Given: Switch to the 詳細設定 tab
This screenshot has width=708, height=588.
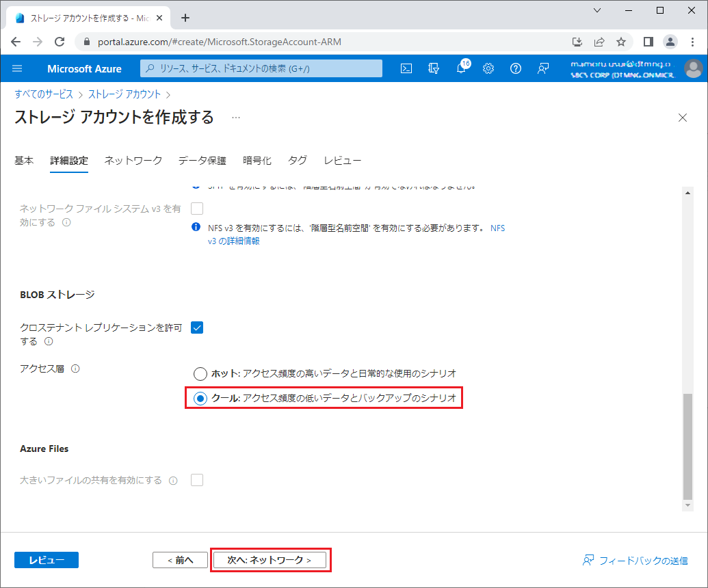Looking at the screenshot, I should point(69,161).
